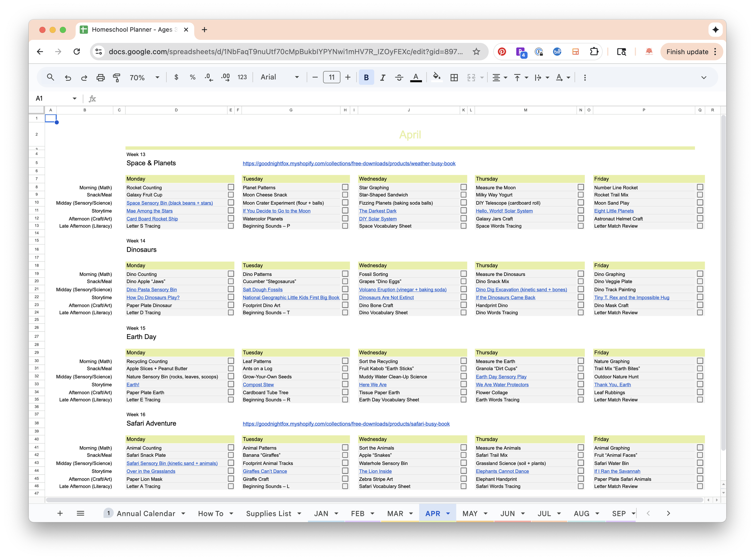
Task: Mark Dino Counting as complete
Action: click(231, 274)
